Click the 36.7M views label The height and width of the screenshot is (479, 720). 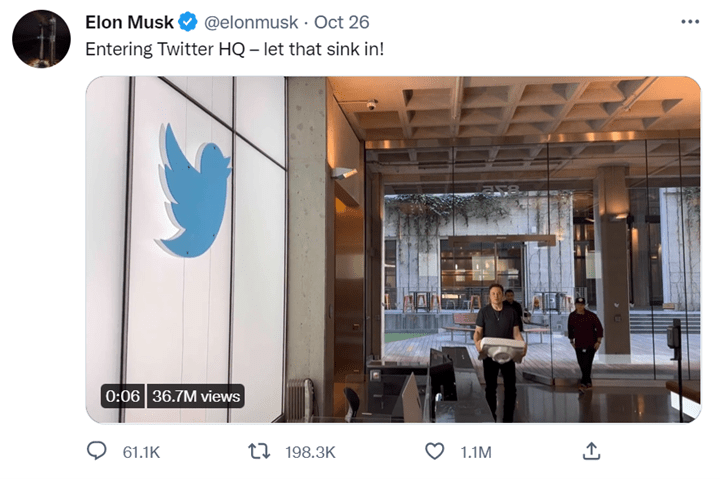pos(196,396)
